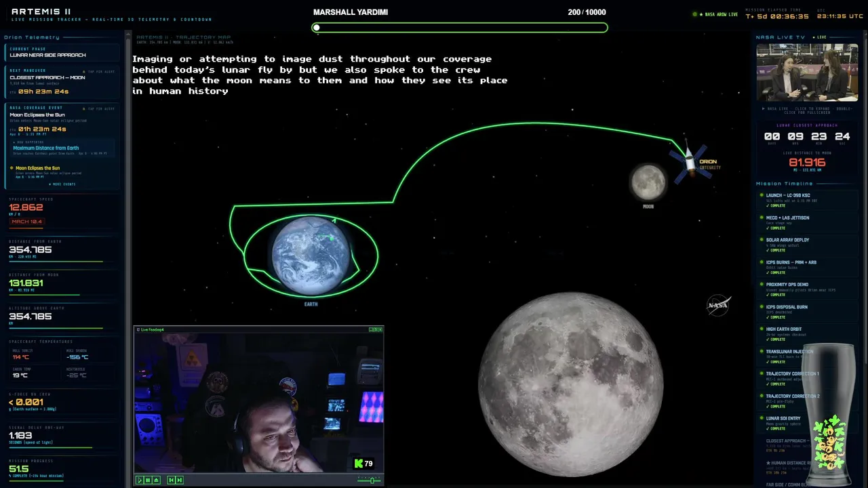Image resolution: width=868 pixels, height=488 pixels.
Task: Click the Mach 10.4 badge
Action: click(x=26, y=222)
